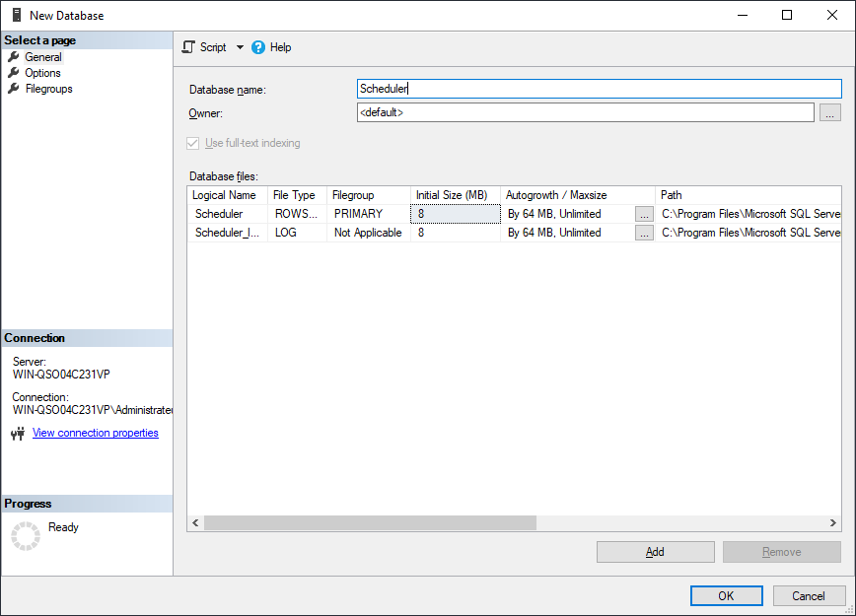Click the New Database title bar icon
The width and height of the screenshot is (856, 616).
tap(16, 15)
